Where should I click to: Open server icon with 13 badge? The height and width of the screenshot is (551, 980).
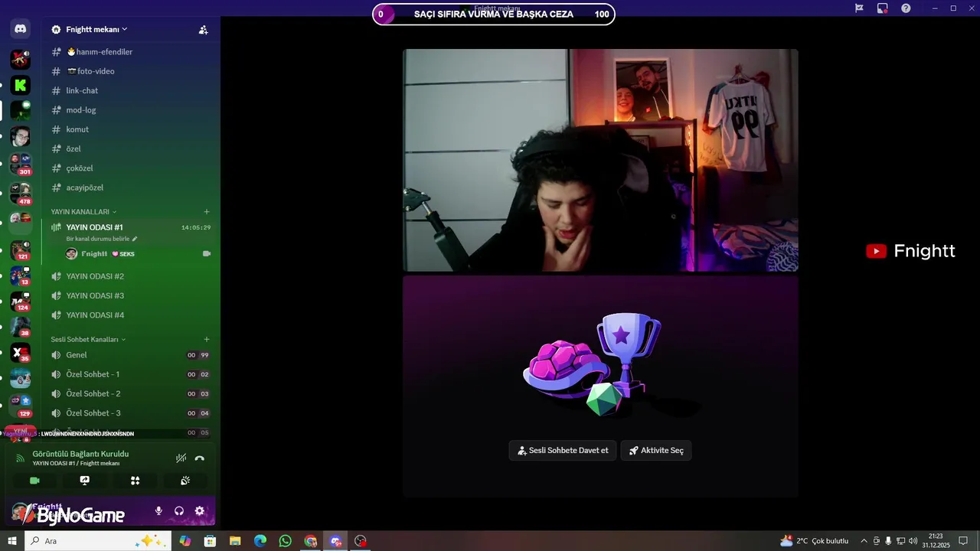click(x=21, y=275)
